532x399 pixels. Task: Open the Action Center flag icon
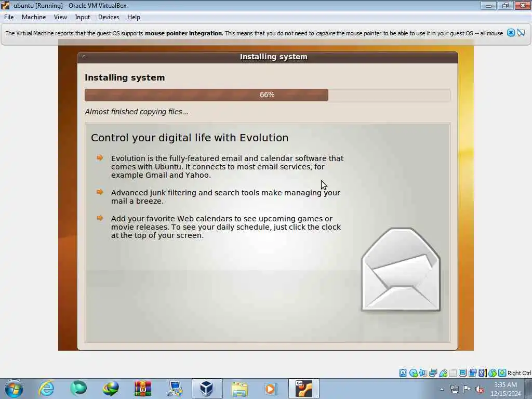pos(467,389)
